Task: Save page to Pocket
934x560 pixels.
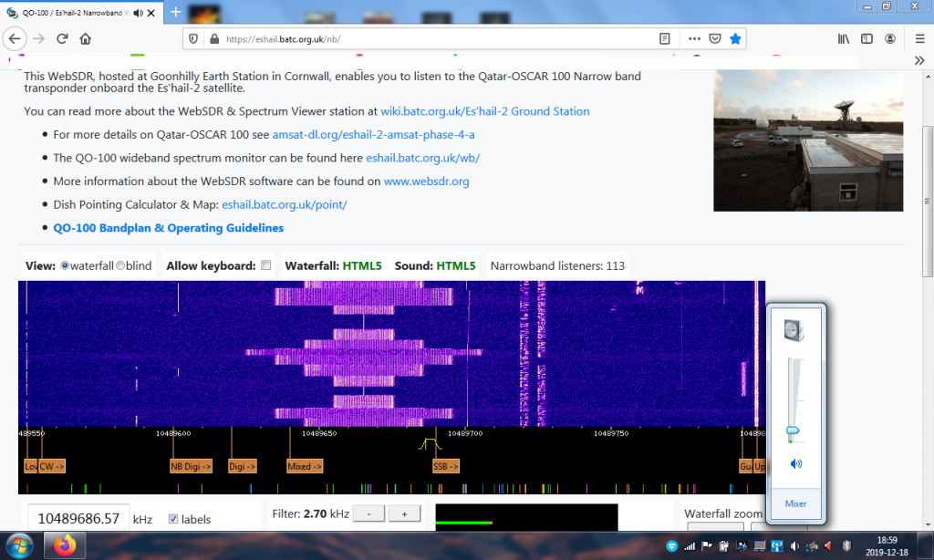Action: (715, 38)
